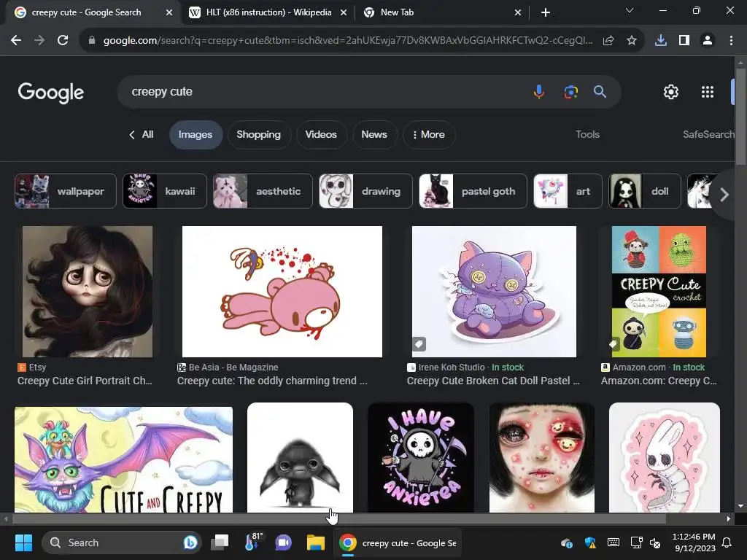
Task: Bookmark this page with the star
Action: 632,41
